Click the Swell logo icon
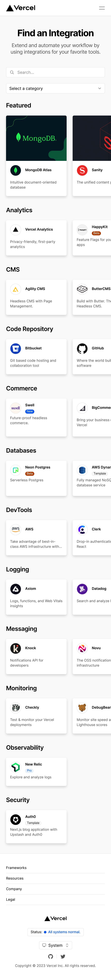111x980 pixels. tap(16, 408)
